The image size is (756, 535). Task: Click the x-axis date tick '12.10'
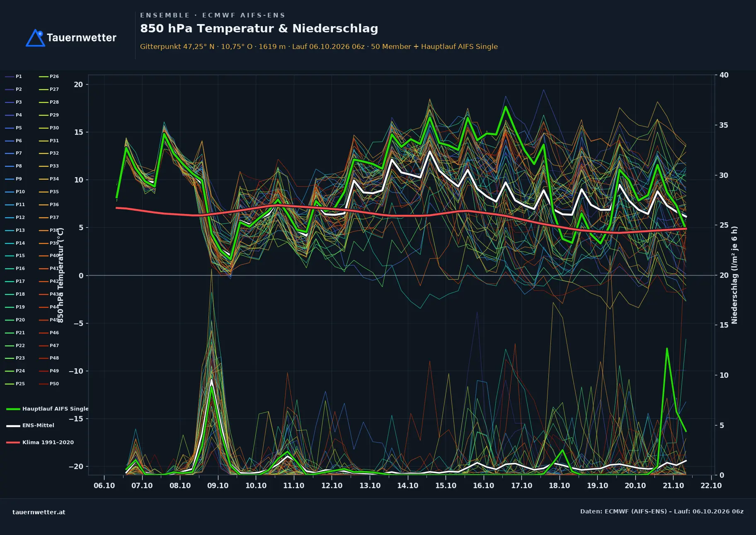tap(332, 486)
